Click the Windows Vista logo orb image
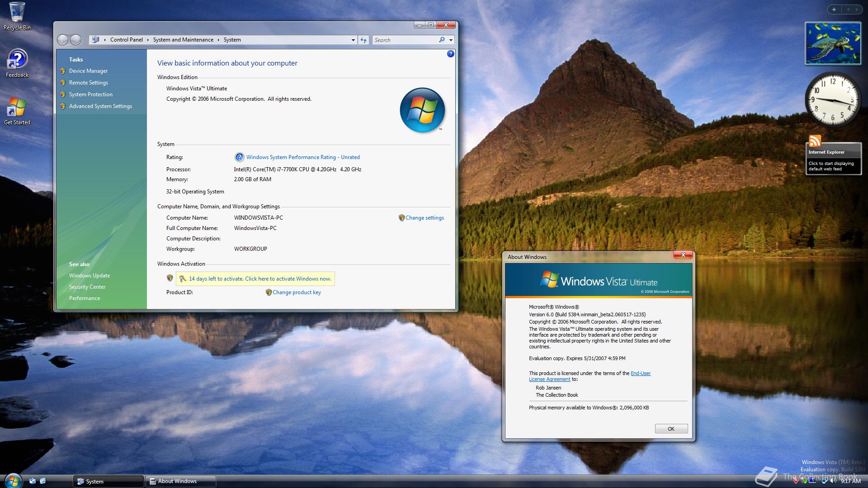The width and height of the screenshot is (868, 488). coord(422,110)
